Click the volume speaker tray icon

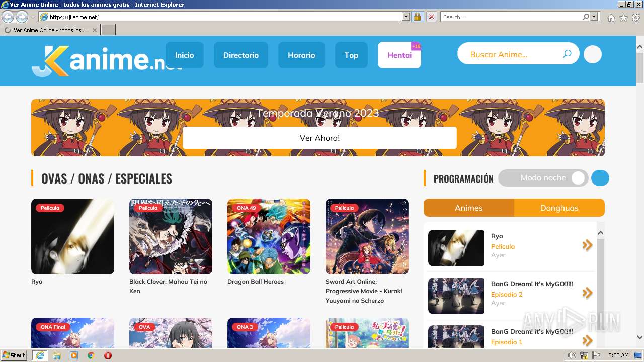tap(572, 355)
